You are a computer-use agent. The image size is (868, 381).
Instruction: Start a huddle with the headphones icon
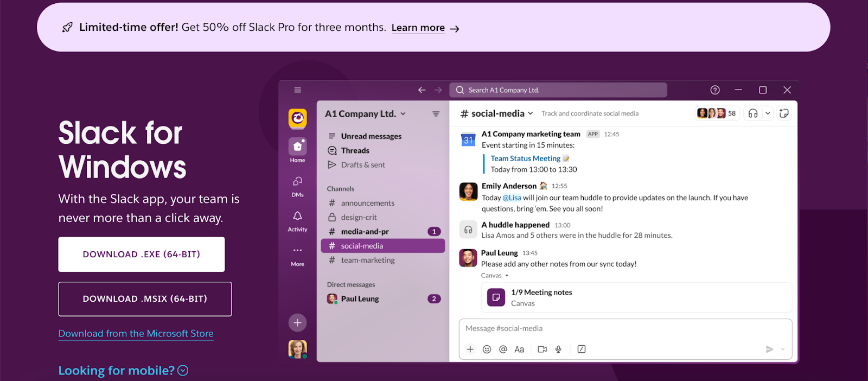[x=753, y=113]
